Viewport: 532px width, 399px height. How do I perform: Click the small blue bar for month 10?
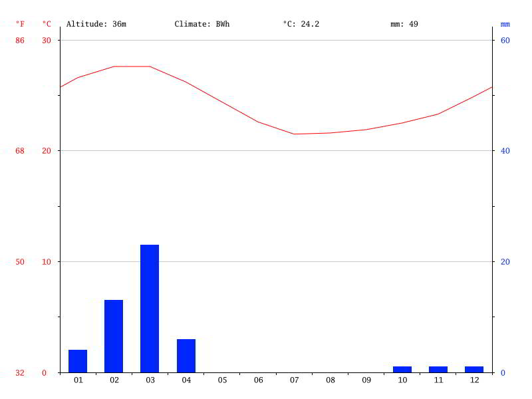[402, 369]
